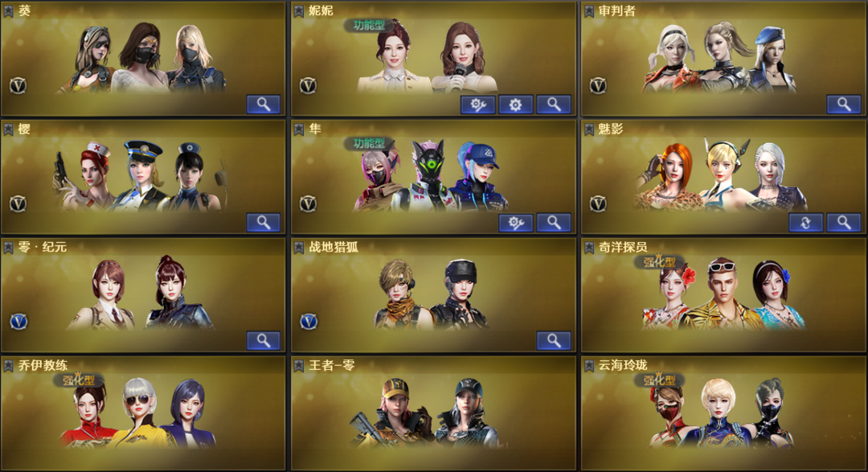Open magnifier preview on 零·纪元 card
This screenshot has width=868, height=472.
tap(263, 341)
